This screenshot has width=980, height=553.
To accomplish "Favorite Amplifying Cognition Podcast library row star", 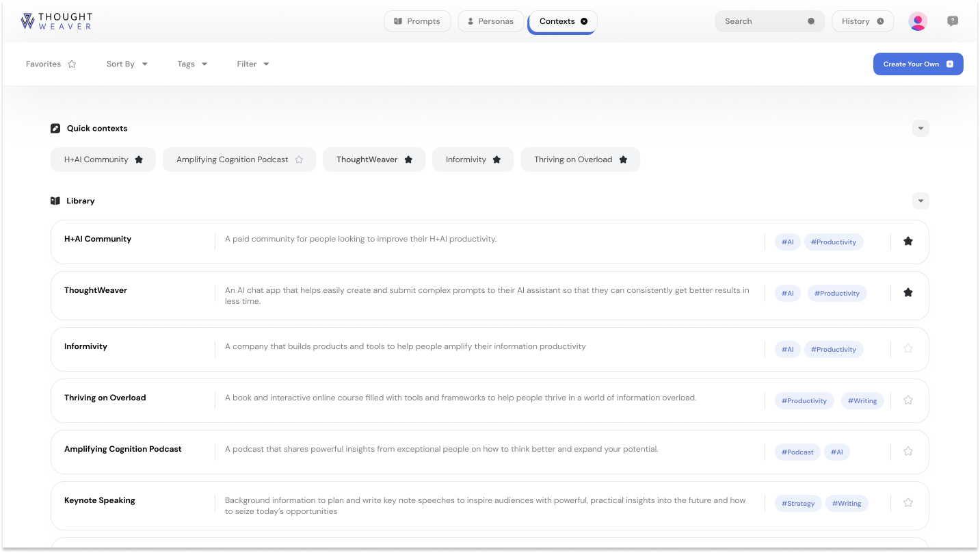I will coord(908,451).
